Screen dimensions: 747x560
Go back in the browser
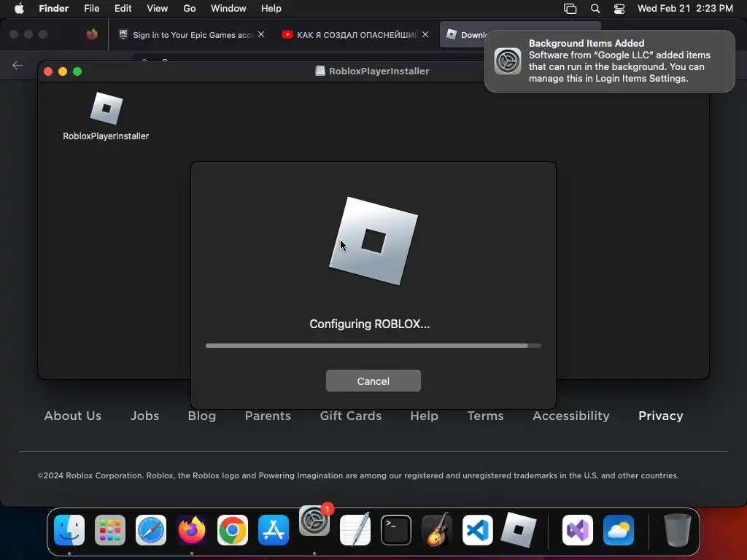coord(18,66)
